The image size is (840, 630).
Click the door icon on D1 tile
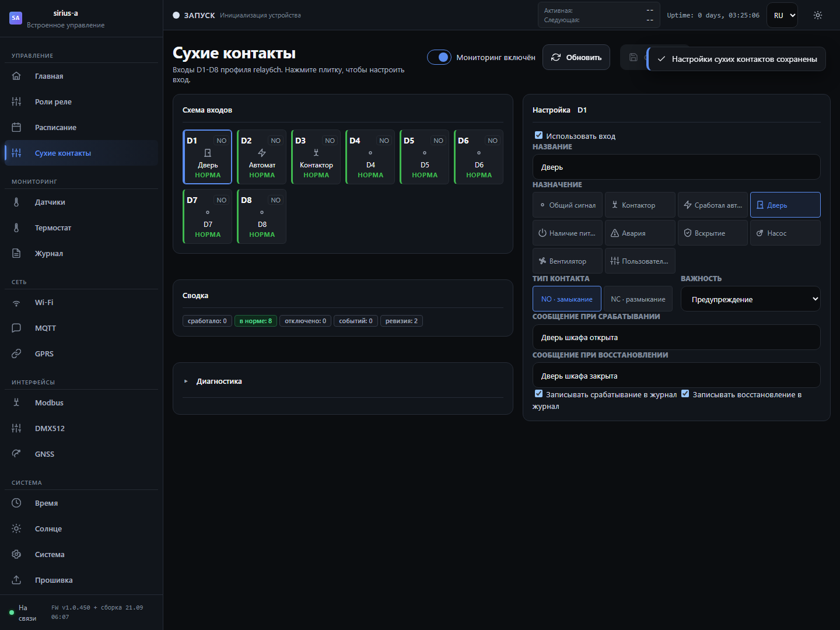(208, 153)
